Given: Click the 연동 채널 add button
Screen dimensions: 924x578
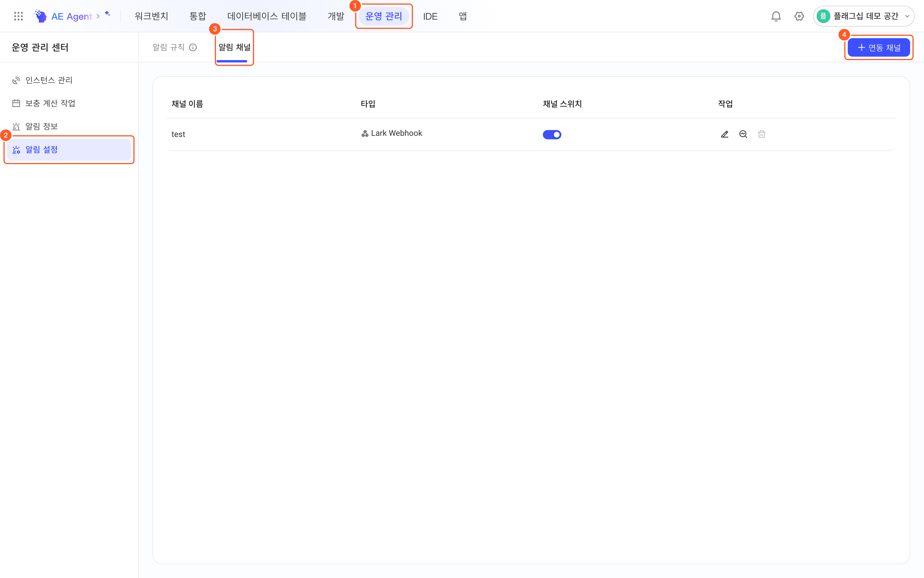Looking at the screenshot, I should [x=879, y=47].
